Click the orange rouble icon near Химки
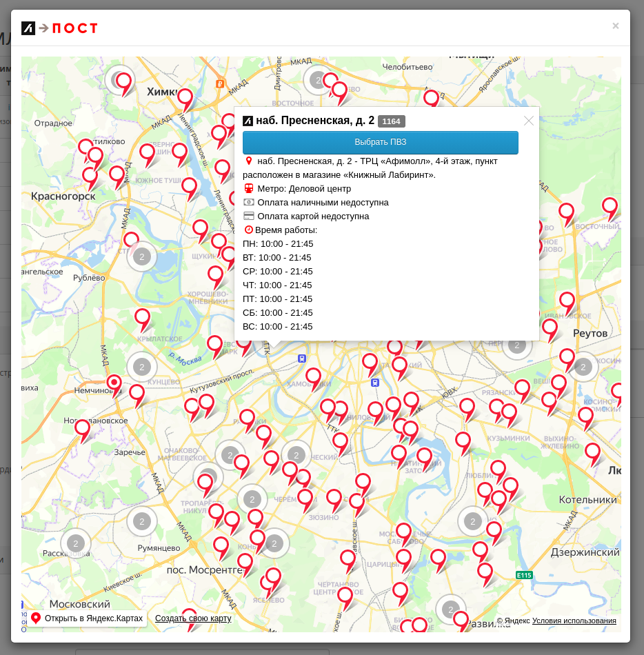This screenshot has height=655, width=644. point(220,84)
